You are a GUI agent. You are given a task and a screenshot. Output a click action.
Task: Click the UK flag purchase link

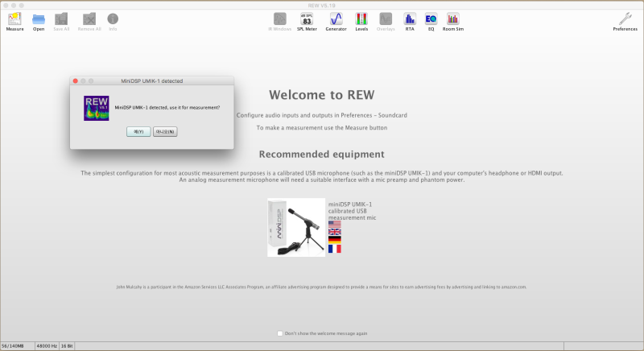coord(335,232)
